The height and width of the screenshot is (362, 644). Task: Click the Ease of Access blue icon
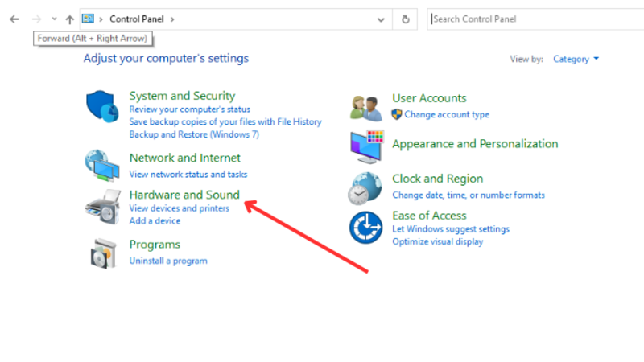pos(366,228)
